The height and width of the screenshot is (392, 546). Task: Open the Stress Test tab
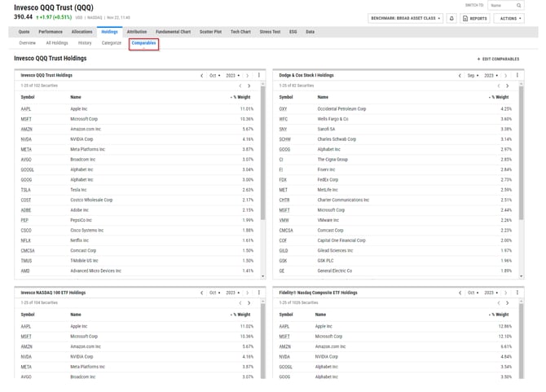pos(270,32)
